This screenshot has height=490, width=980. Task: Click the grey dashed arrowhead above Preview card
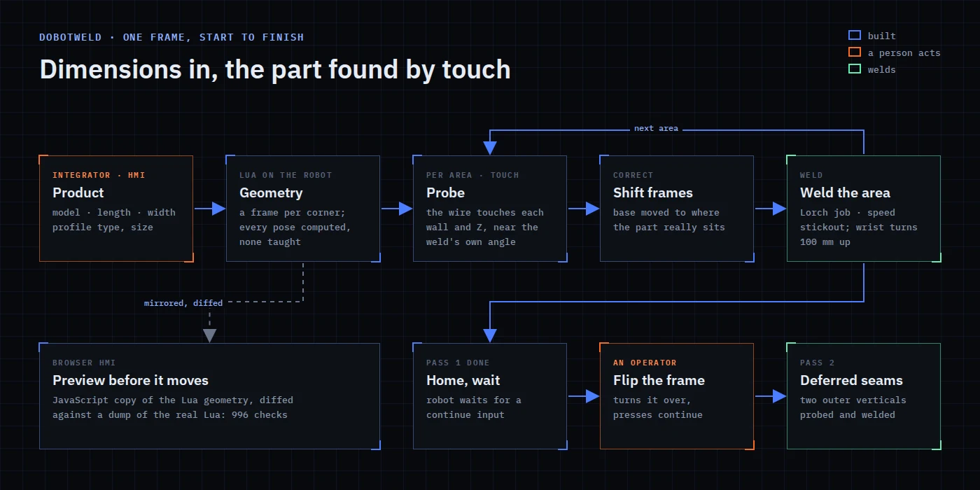click(209, 335)
